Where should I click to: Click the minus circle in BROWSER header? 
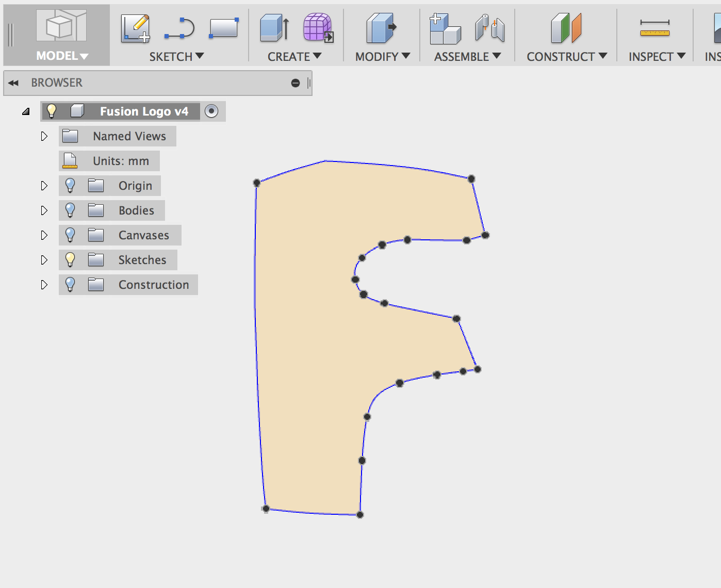point(296,83)
